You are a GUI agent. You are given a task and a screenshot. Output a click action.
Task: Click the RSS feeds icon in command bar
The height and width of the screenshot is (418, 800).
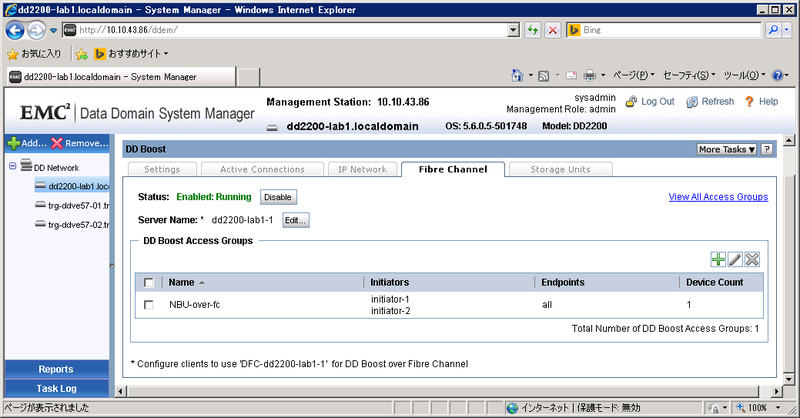click(543, 76)
